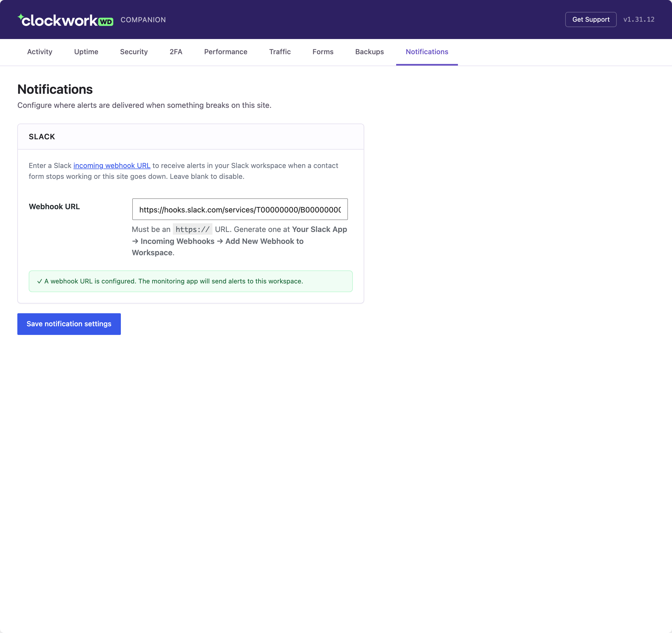Switch to the Forms tab
Screen dimensions: 672x633
(323, 52)
